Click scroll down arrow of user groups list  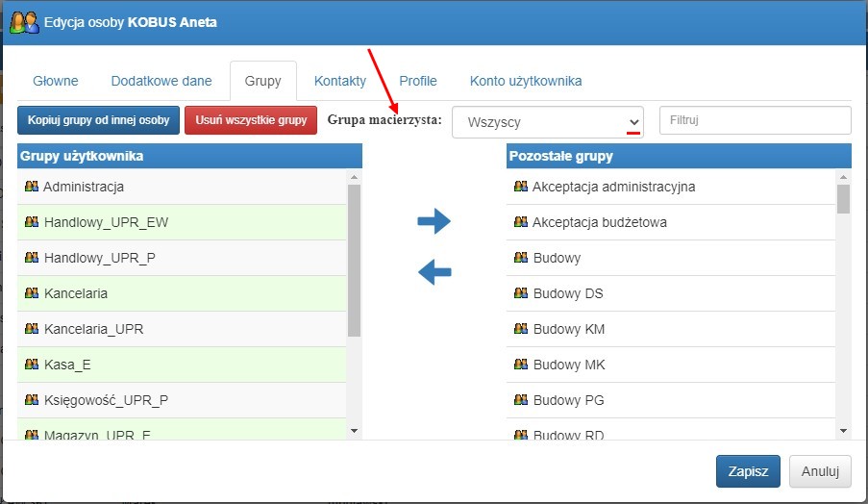(x=355, y=431)
